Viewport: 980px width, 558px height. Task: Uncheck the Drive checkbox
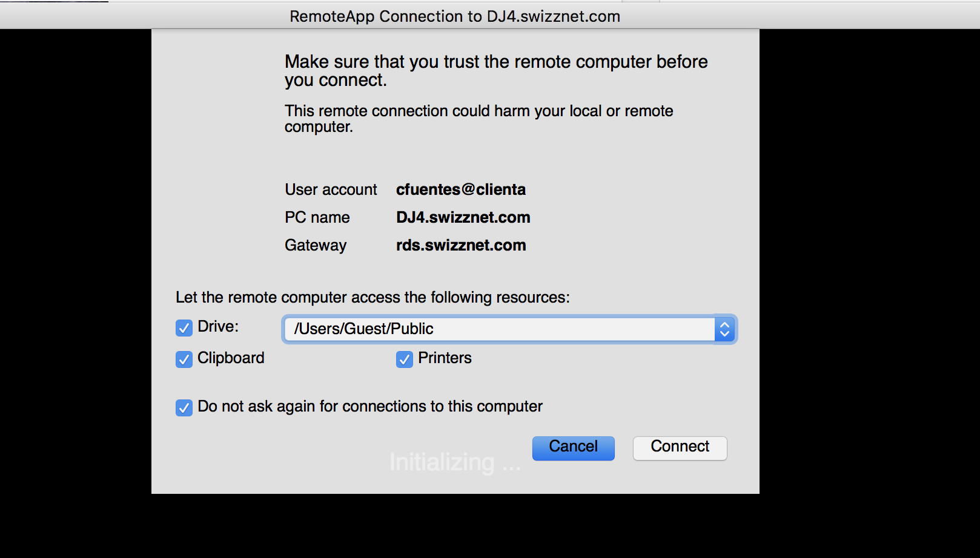[x=184, y=328]
